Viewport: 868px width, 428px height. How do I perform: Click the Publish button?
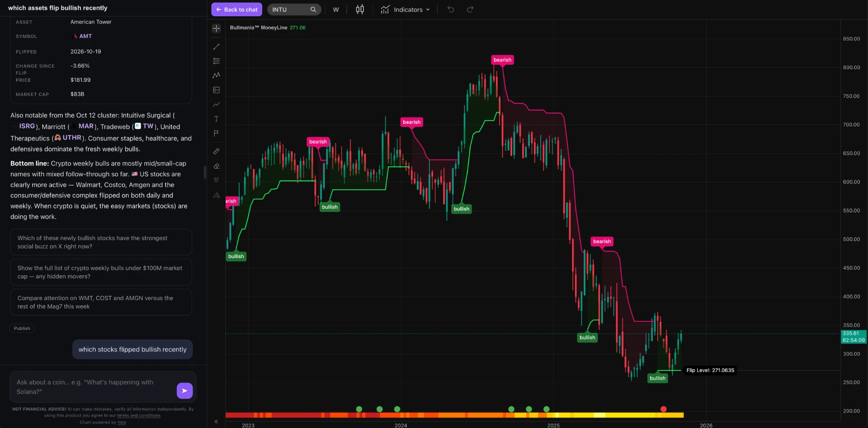[x=22, y=328]
